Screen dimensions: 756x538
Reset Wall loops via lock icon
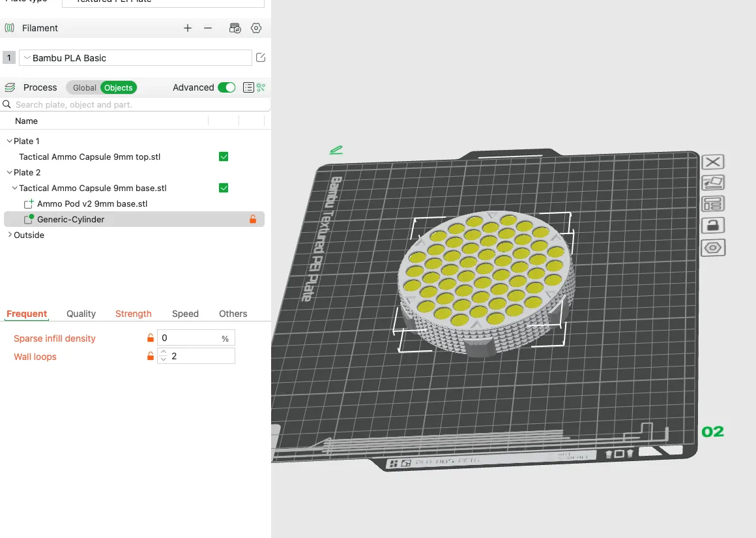151,356
